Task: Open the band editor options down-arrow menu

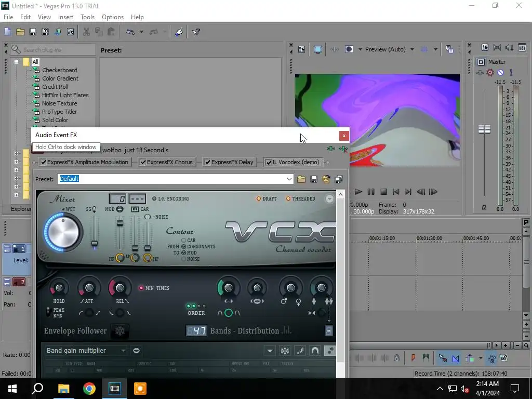Action: 270,351
